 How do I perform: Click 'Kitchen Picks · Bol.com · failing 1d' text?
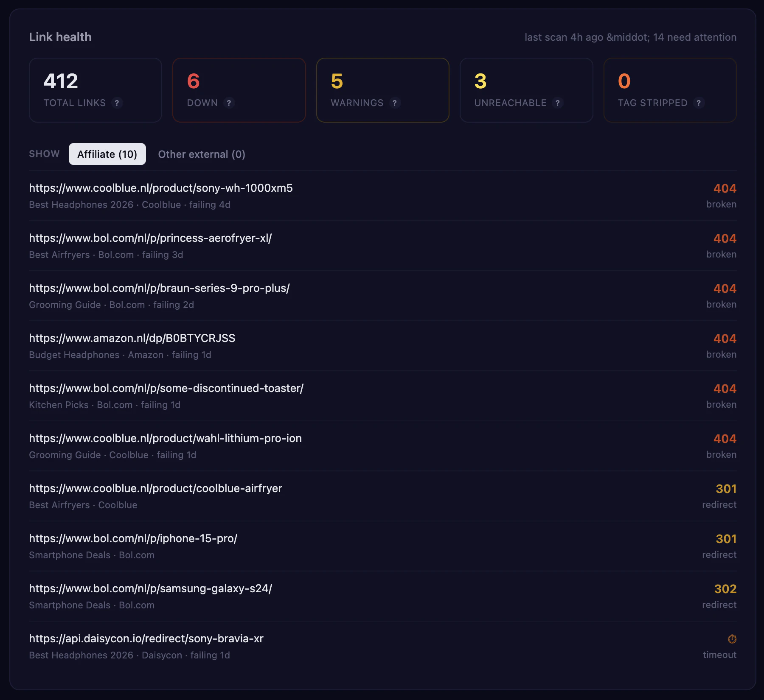pos(105,405)
